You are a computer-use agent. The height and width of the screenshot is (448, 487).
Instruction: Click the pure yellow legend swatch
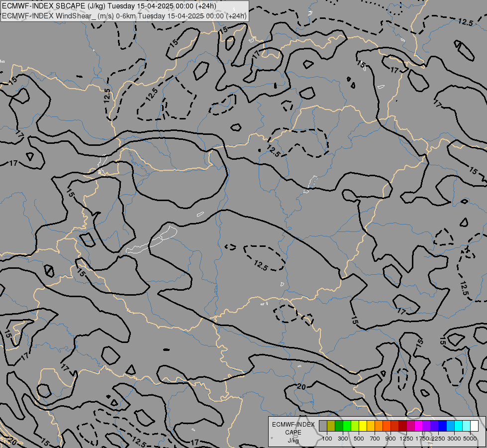[363, 426]
